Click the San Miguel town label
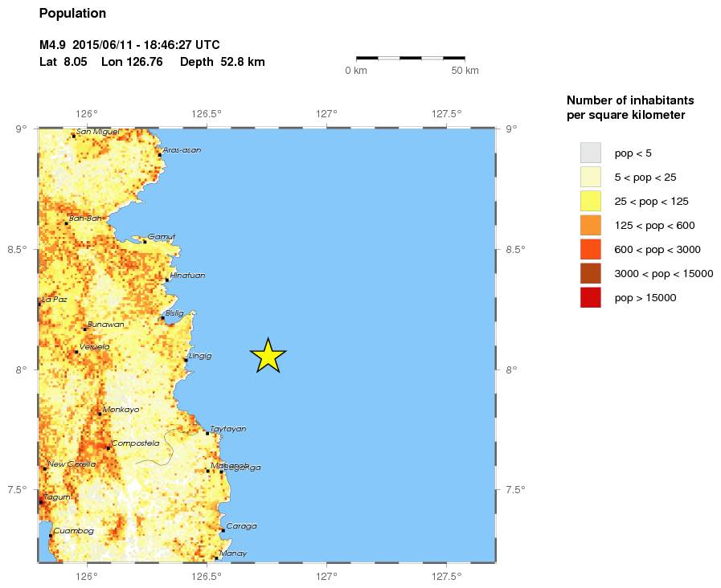This screenshot has height=588, width=721. (x=97, y=131)
